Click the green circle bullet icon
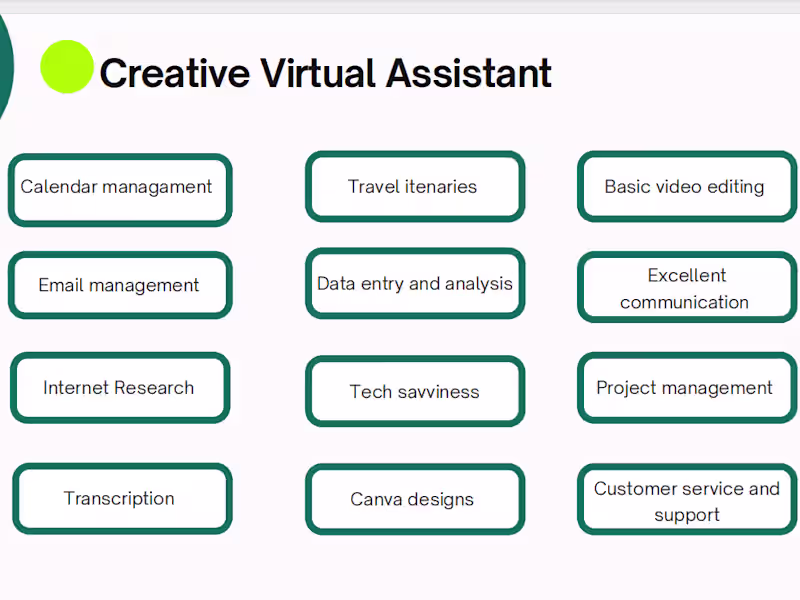 [66, 67]
